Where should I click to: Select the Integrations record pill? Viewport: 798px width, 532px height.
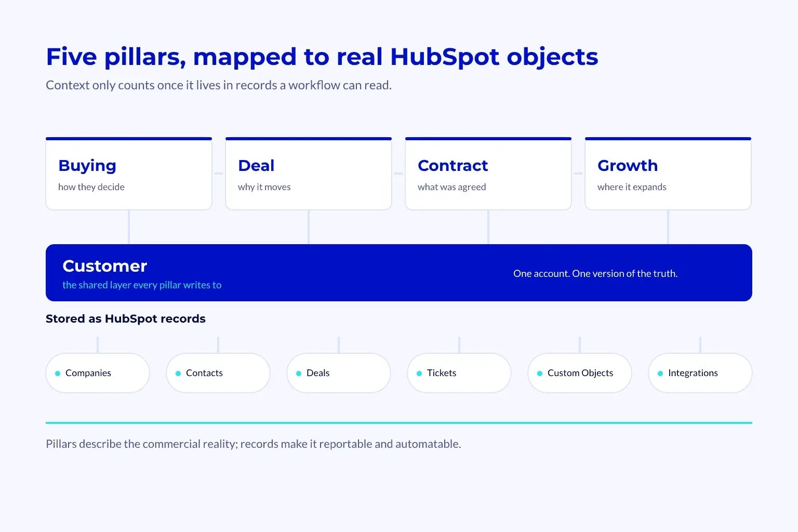tap(700, 373)
